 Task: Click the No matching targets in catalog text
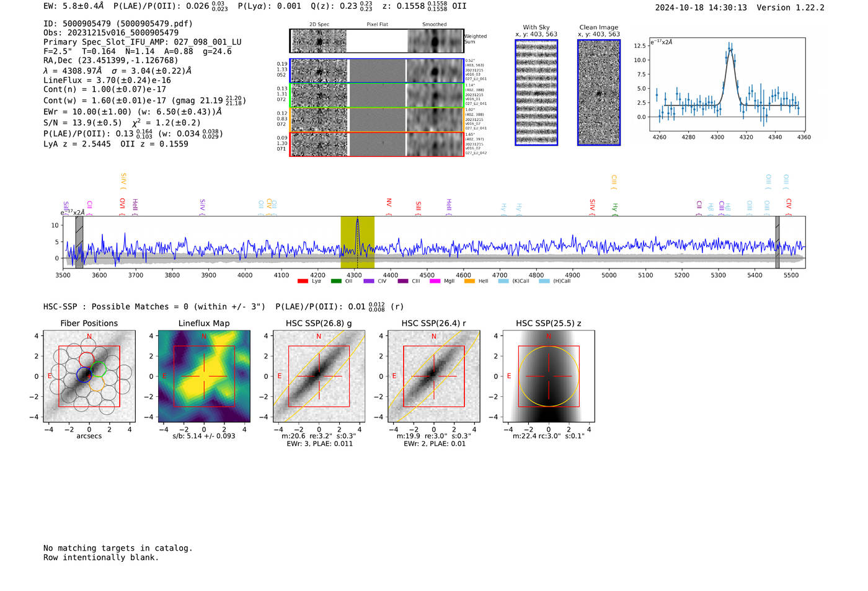pos(118,548)
